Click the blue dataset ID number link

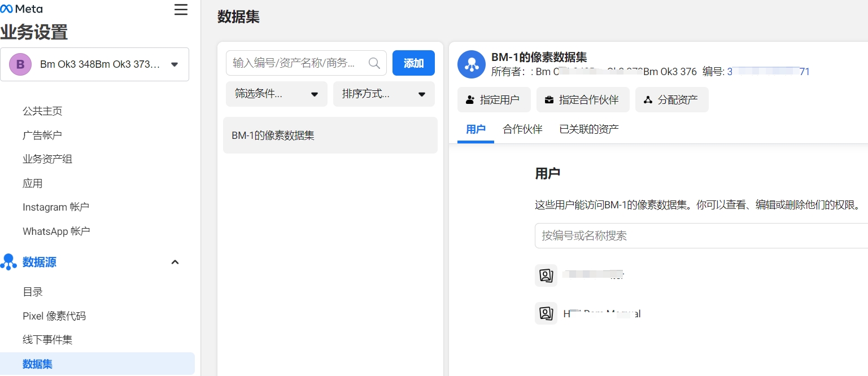(769, 72)
